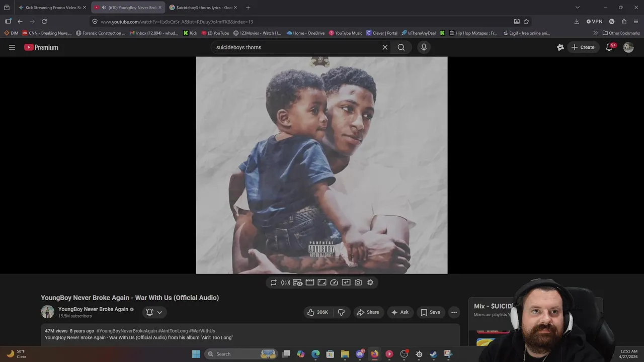The width and height of the screenshot is (644, 362).
Task: Toggle the fit-to-window frame icon
Action: pyautogui.click(x=322, y=283)
